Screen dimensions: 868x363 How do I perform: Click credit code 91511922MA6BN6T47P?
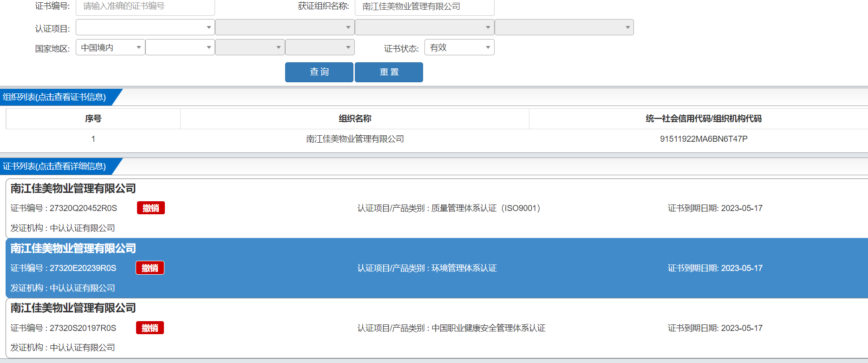pos(704,139)
